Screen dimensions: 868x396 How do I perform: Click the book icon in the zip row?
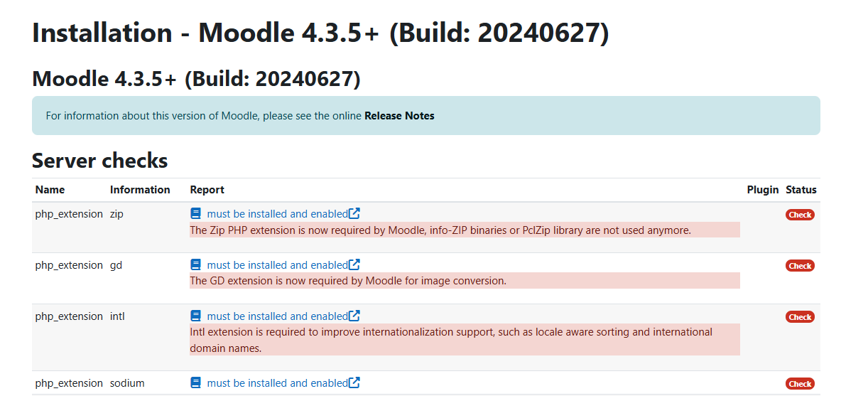(x=196, y=213)
